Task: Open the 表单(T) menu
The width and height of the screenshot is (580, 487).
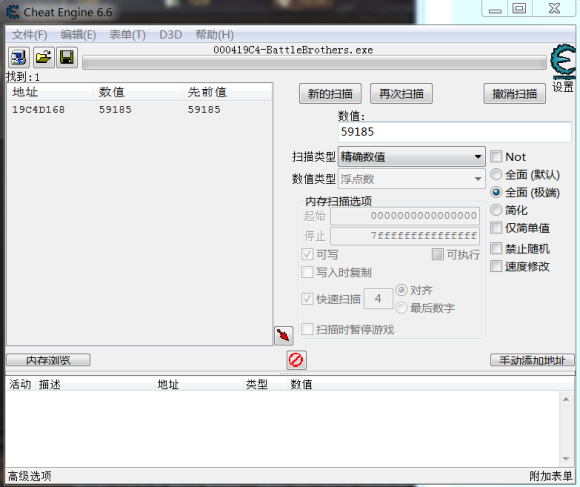Action: (127, 35)
